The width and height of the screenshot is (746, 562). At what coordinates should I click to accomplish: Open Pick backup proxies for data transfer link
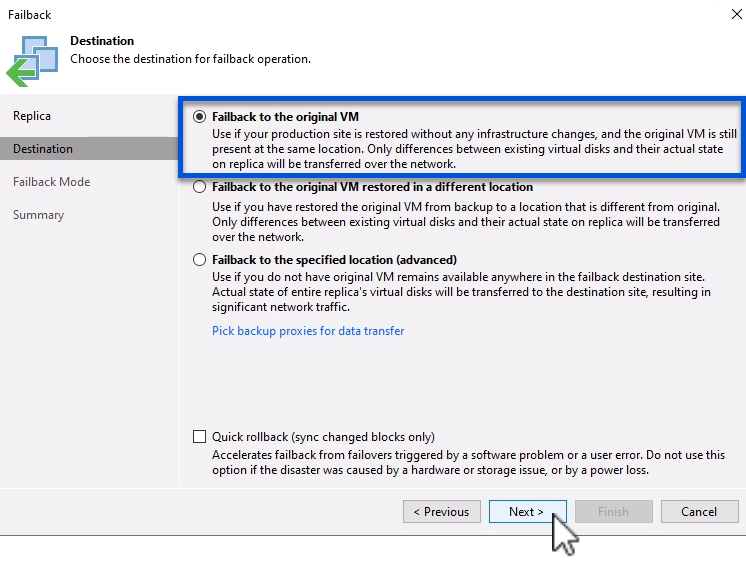pos(308,331)
